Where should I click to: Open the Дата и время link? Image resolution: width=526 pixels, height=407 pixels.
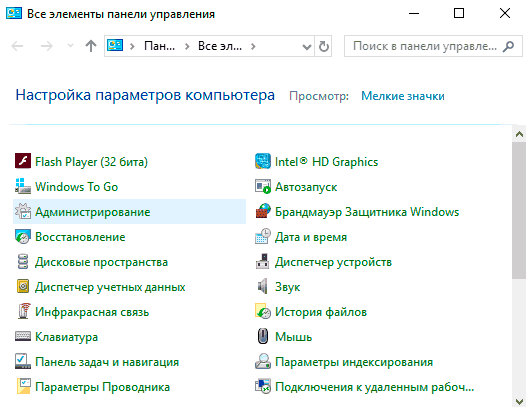click(311, 237)
